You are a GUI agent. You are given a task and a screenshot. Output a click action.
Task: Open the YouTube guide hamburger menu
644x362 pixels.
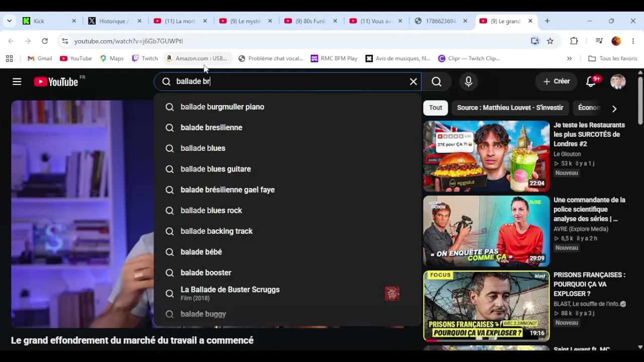pos(17,81)
